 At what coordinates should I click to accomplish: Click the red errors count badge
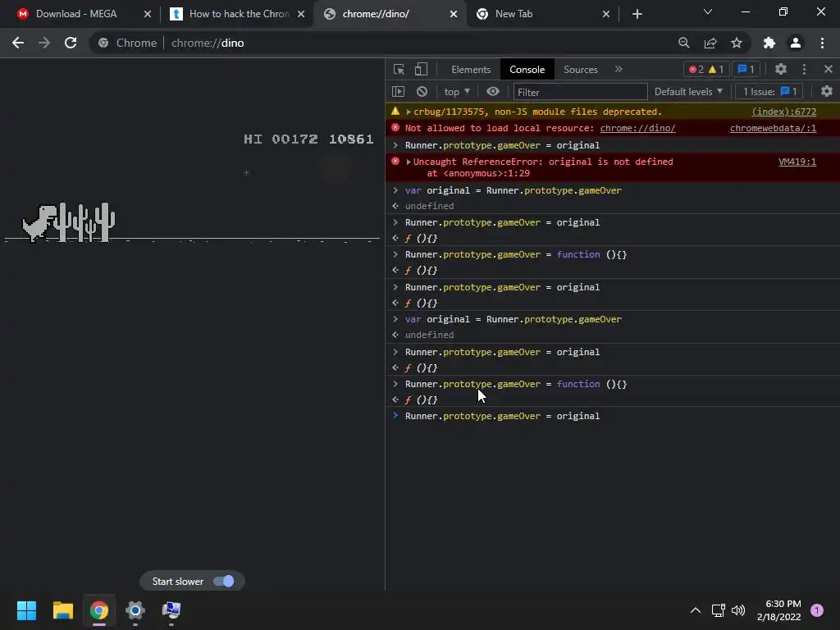pyautogui.click(x=696, y=69)
